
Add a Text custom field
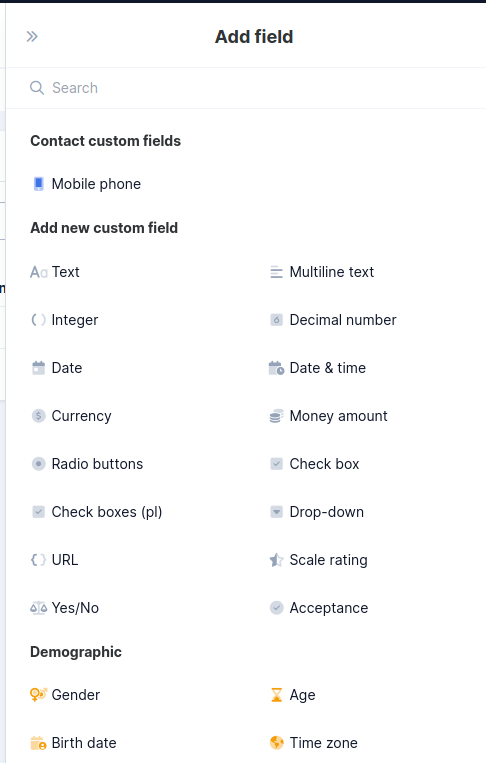pyautogui.click(x=55, y=272)
